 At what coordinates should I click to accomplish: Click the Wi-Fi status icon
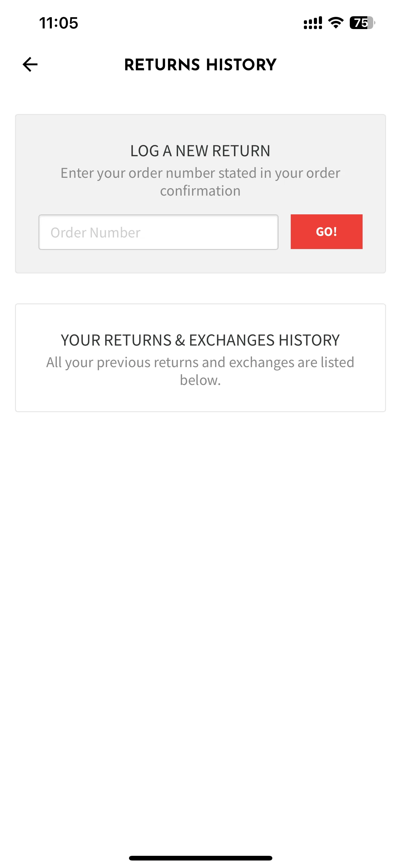[x=336, y=22]
